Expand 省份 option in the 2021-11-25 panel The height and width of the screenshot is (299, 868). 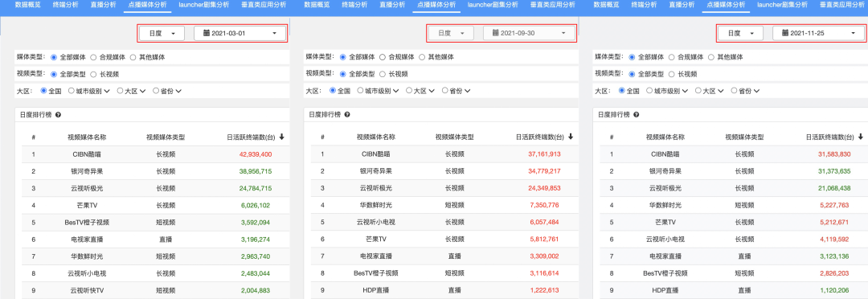[x=746, y=91]
